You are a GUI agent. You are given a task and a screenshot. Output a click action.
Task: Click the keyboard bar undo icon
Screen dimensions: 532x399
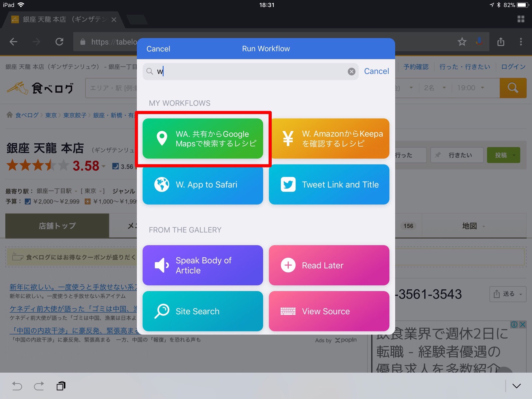click(x=17, y=386)
